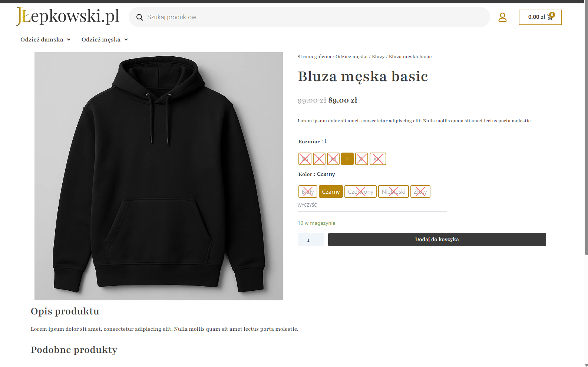Open the black hoodie product image
Image resolution: width=588 pixels, height=367 pixels.
(159, 176)
